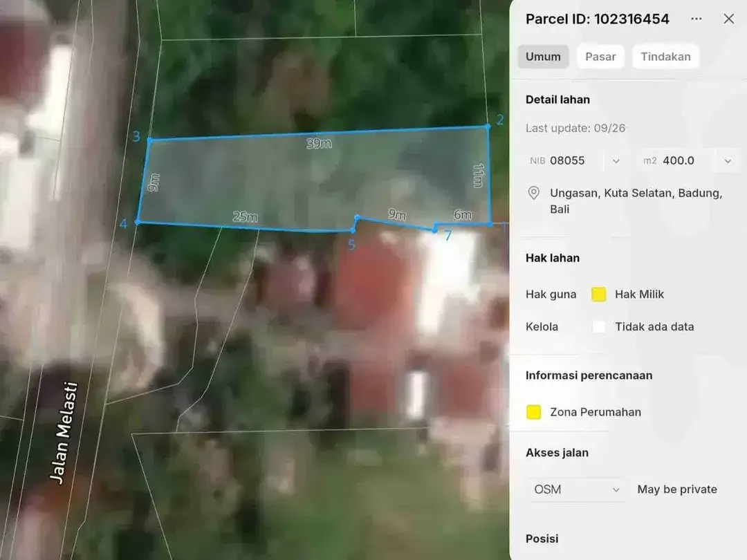This screenshot has width=747, height=560.
Task: Click the location pin icon beside the address
Action: pos(533,193)
